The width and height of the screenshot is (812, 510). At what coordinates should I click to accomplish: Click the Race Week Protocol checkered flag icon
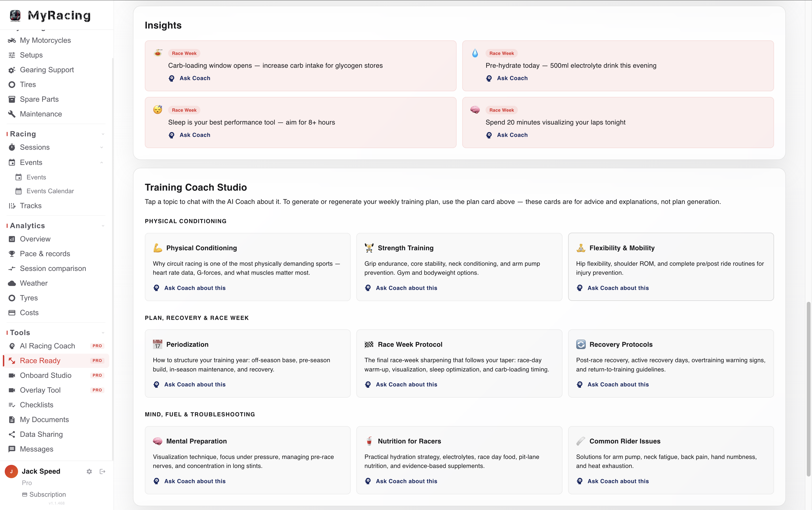369,344
